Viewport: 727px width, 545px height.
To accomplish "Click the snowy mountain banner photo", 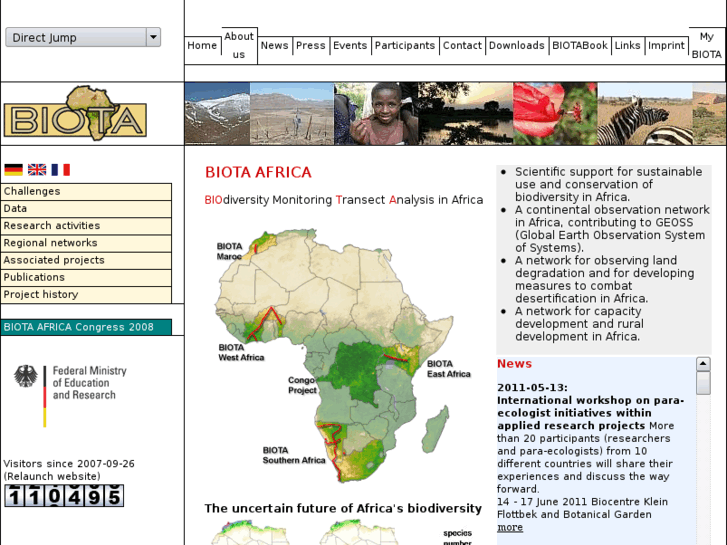I will pos(217,114).
